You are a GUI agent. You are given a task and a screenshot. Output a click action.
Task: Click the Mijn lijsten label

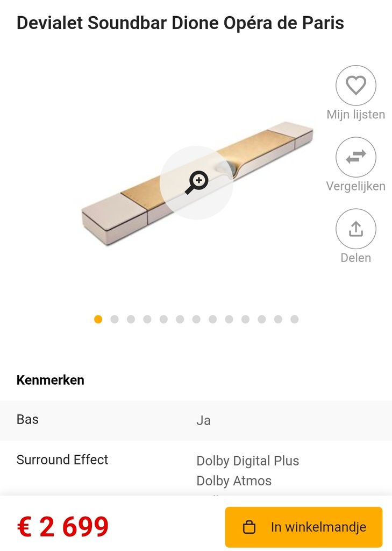(355, 115)
